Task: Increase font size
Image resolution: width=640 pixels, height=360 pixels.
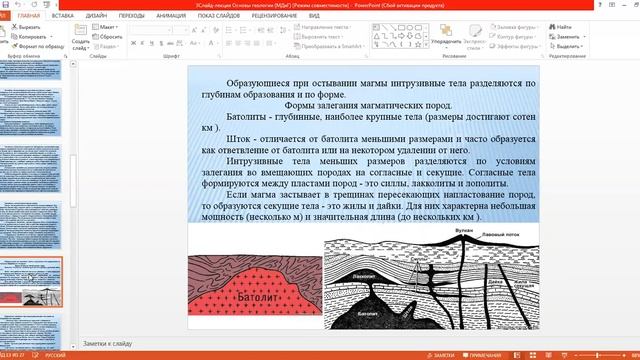Action: click(x=194, y=30)
